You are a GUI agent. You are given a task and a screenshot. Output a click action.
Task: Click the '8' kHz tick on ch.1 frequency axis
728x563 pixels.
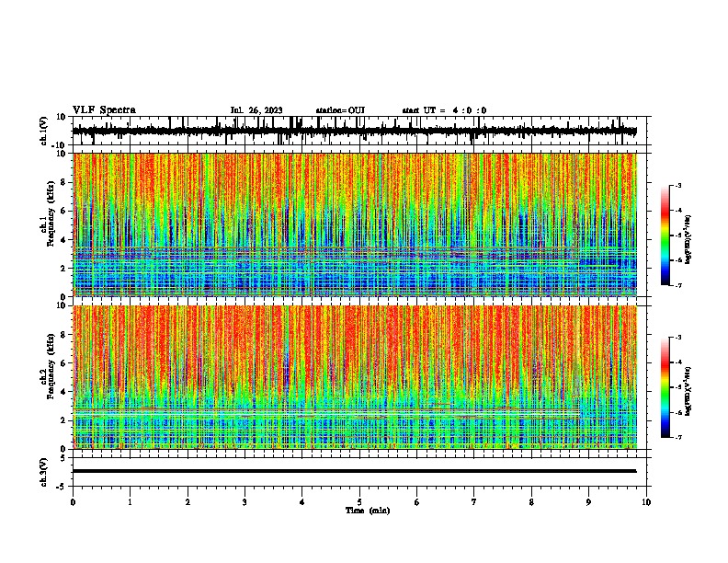64,182
